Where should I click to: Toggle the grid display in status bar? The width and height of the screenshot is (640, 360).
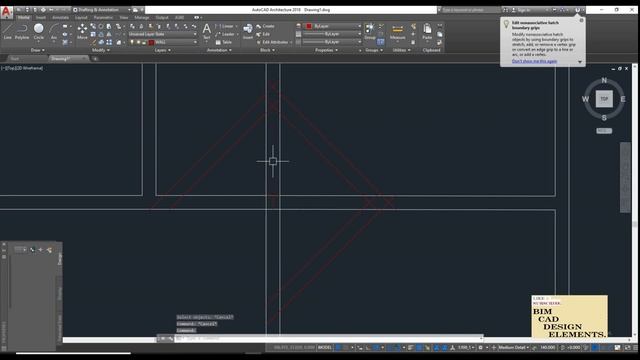(x=338, y=348)
